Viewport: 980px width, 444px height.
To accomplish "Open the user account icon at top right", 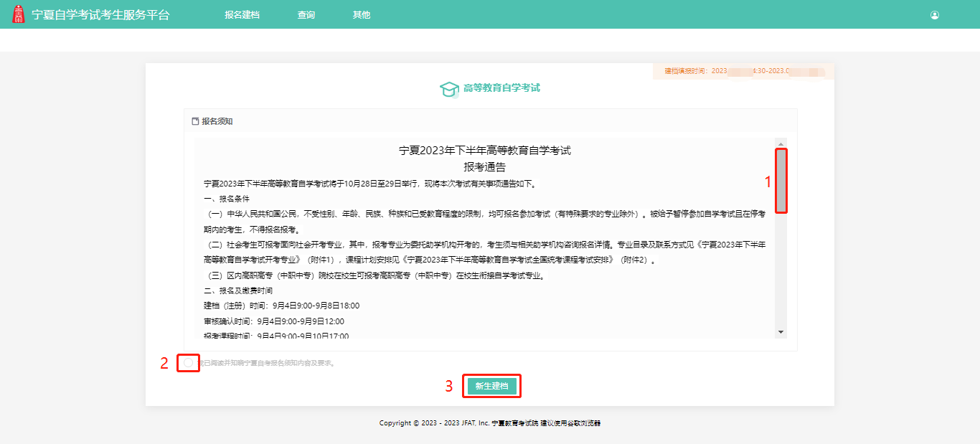I will click(x=934, y=14).
